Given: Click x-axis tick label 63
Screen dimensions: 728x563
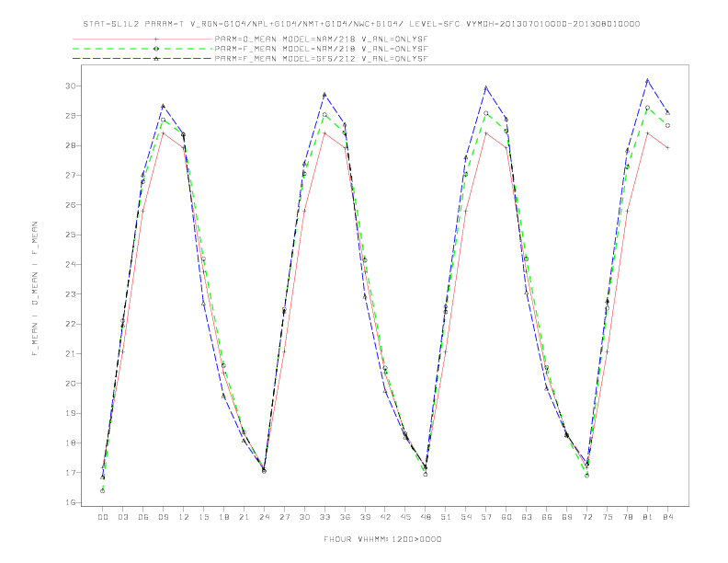Looking at the screenshot, I should (527, 517).
